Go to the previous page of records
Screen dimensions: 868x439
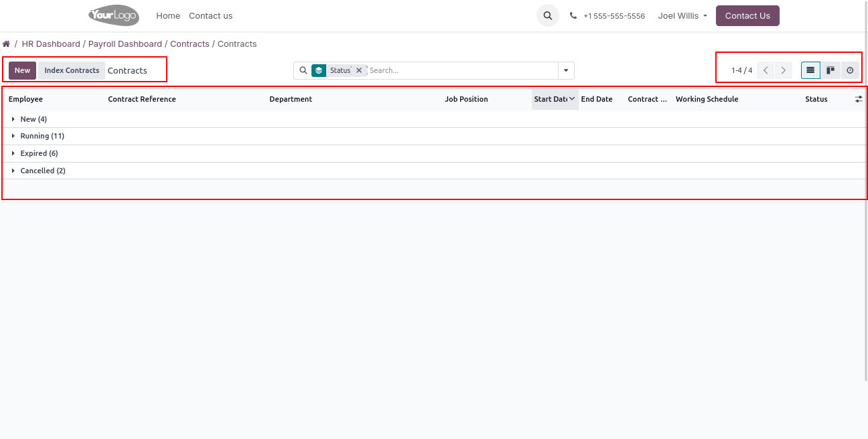pos(766,70)
